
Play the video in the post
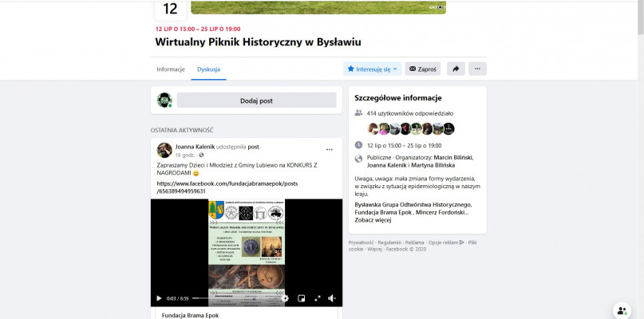click(x=159, y=298)
